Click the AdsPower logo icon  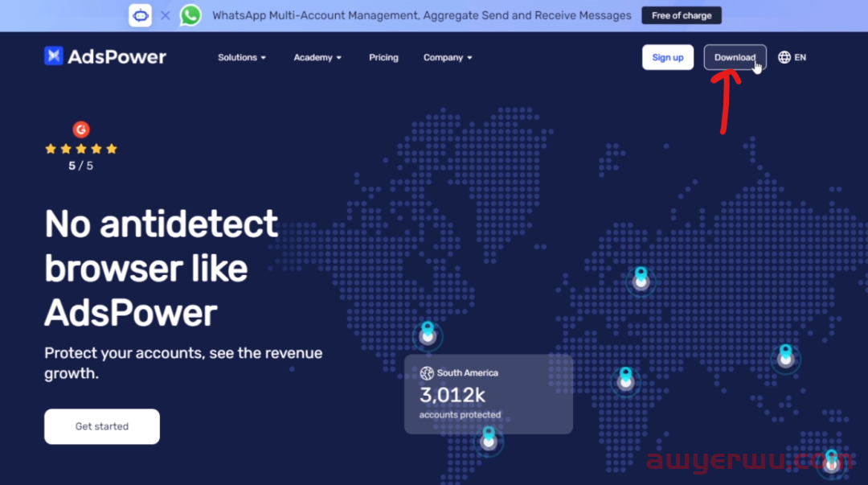(x=54, y=56)
